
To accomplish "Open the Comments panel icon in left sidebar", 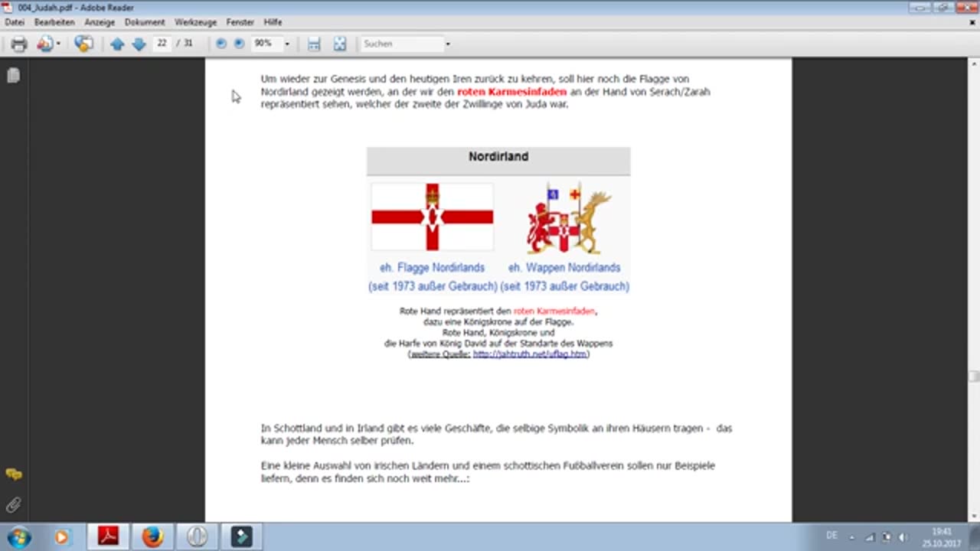I will tap(13, 474).
